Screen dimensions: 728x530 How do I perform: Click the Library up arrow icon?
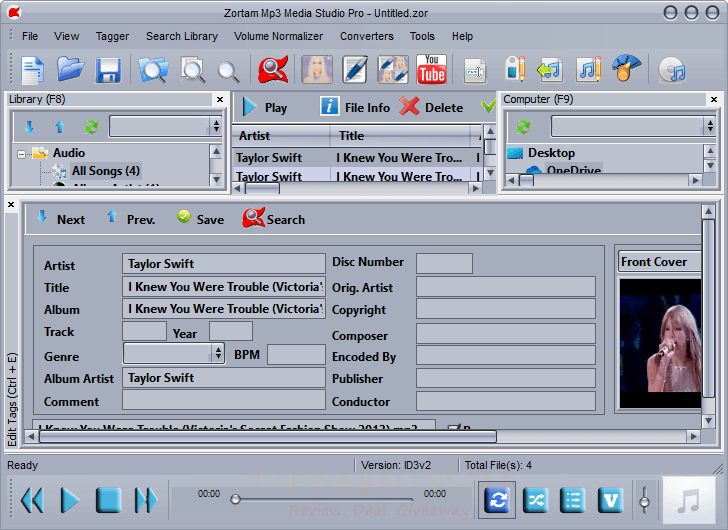(x=59, y=127)
